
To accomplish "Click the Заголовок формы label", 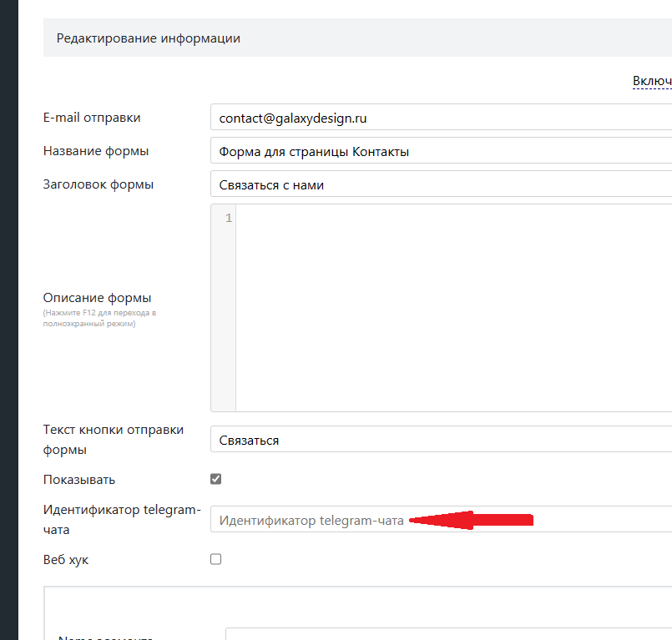I will coord(99,184).
